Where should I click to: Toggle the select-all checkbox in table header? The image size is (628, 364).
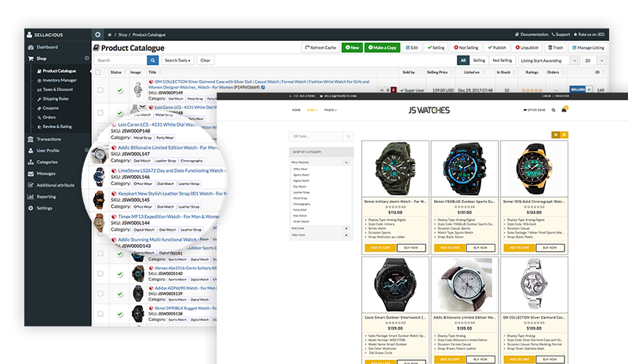point(98,72)
